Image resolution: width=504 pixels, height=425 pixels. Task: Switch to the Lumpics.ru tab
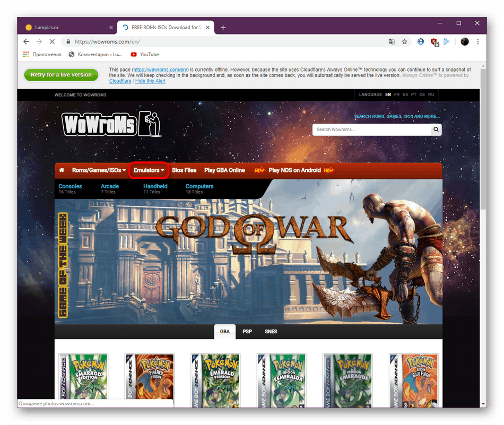click(66, 28)
